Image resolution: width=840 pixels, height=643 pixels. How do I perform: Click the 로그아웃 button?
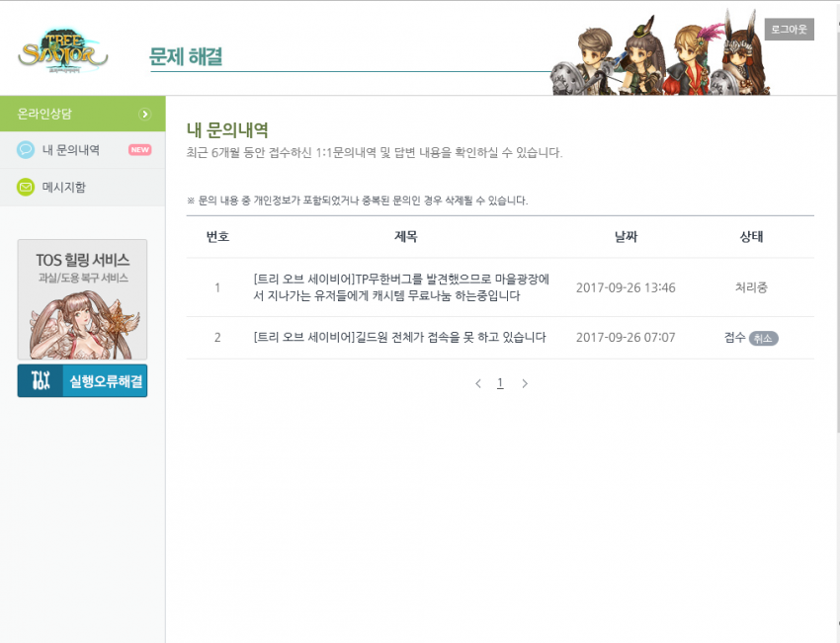pos(789,30)
